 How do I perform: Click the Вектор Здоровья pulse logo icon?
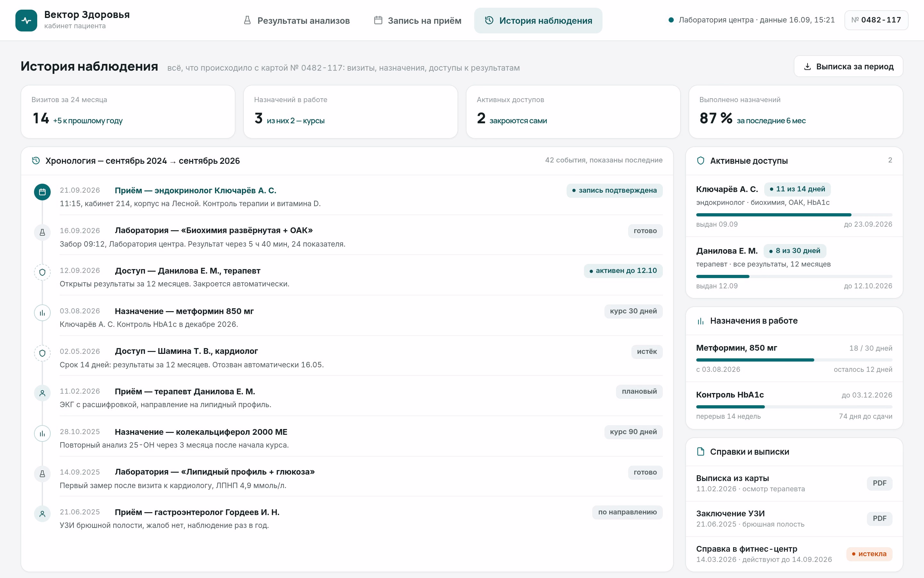pyautogui.click(x=26, y=21)
